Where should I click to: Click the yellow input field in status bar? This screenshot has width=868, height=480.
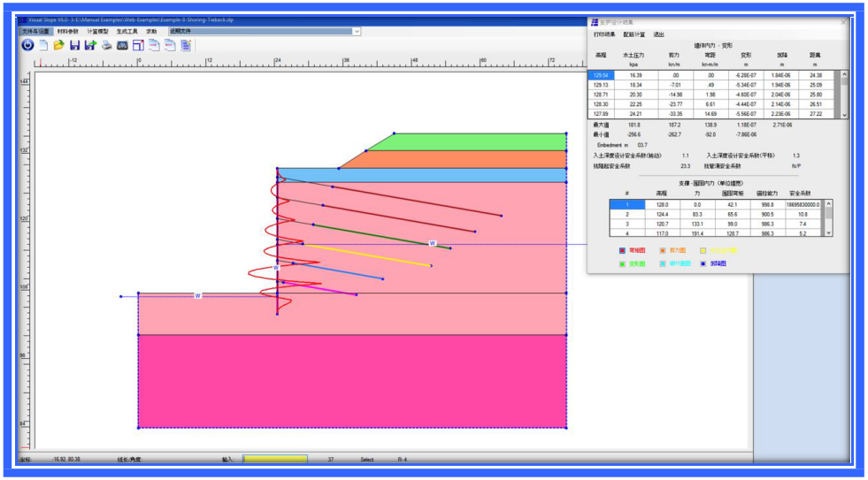click(275, 460)
